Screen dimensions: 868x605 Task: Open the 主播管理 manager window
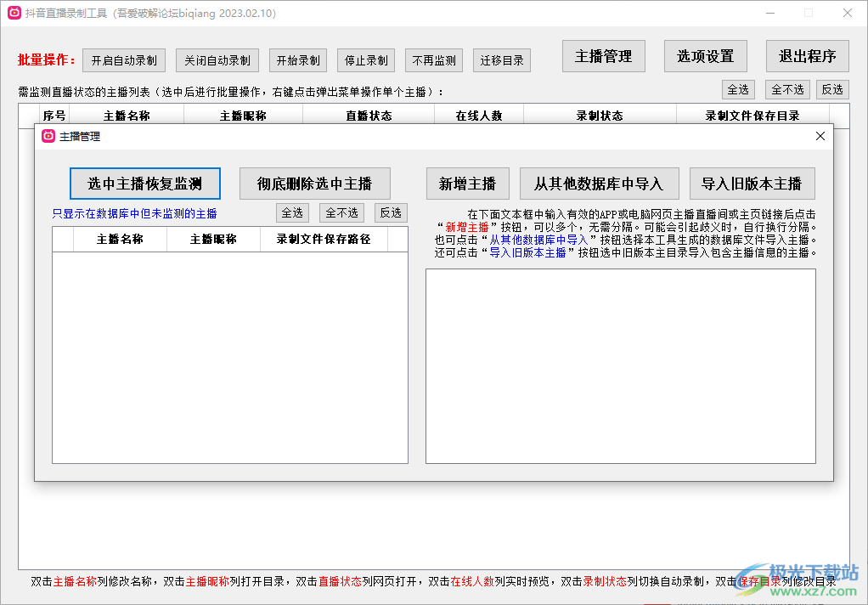coord(603,54)
